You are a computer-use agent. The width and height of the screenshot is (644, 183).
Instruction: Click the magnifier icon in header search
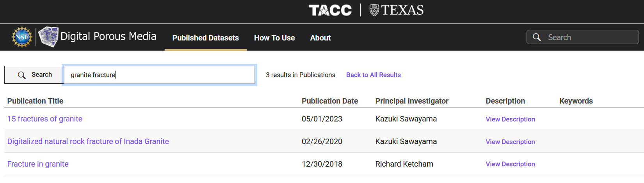click(537, 37)
